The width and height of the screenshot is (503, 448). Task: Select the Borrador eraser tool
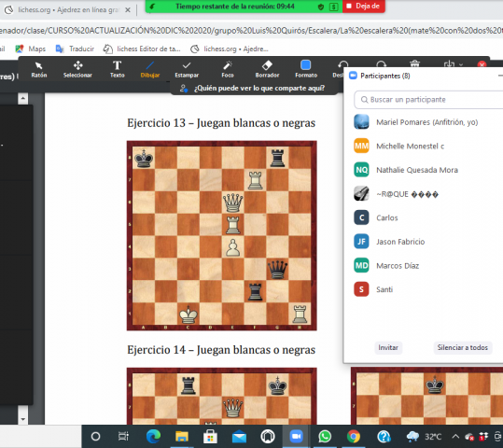tap(267, 69)
